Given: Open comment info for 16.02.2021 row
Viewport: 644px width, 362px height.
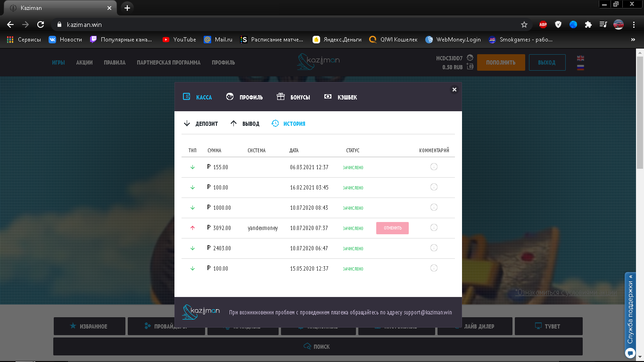Looking at the screenshot, I should (x=434, y=187).
